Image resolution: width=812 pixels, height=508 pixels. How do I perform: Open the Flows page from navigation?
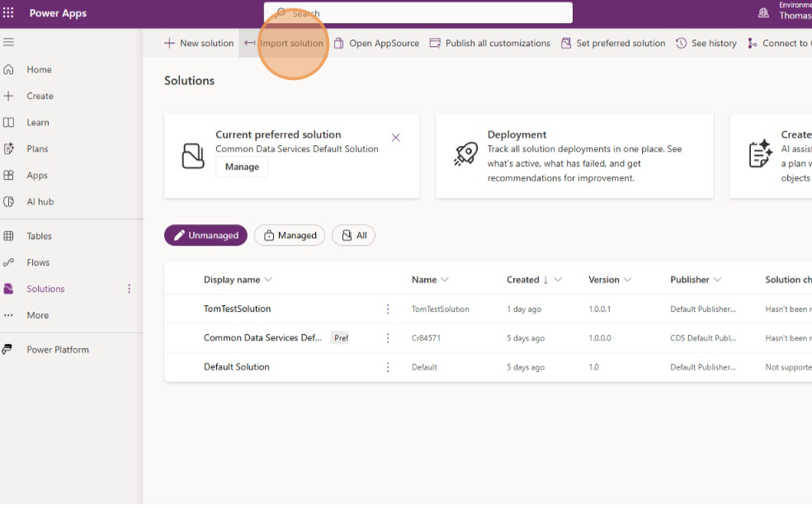[38, 262]
